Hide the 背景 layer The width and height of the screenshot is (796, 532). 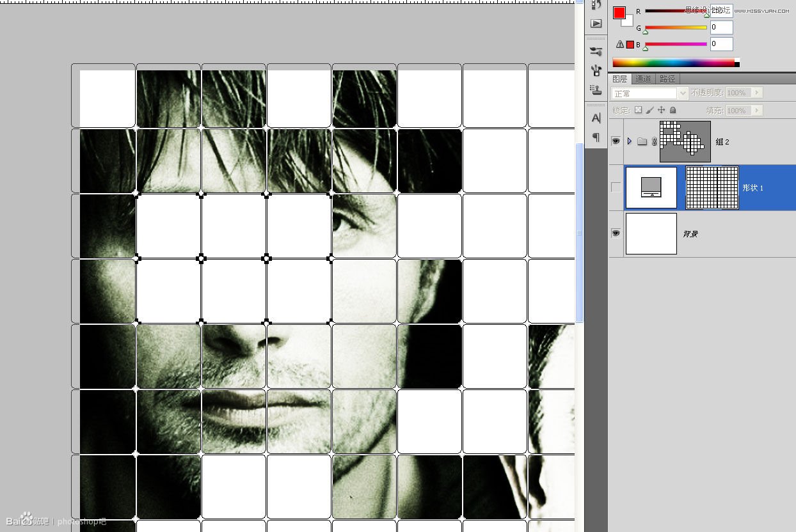tap(616, 233)
